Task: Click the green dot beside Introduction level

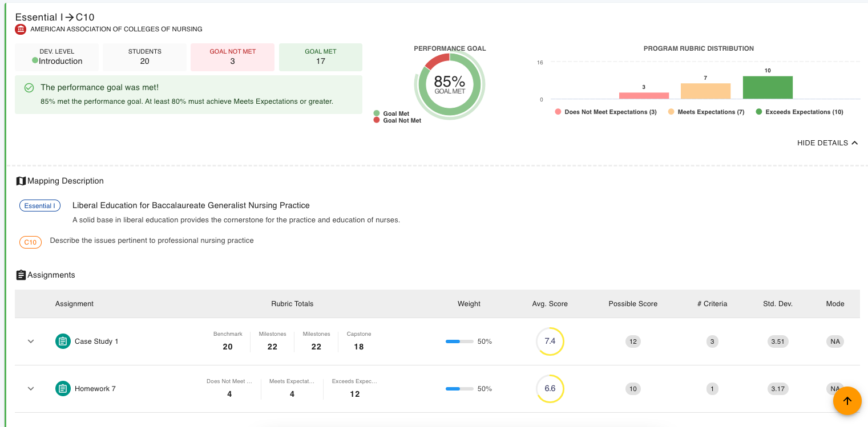Action: click(x=35, y=60)
